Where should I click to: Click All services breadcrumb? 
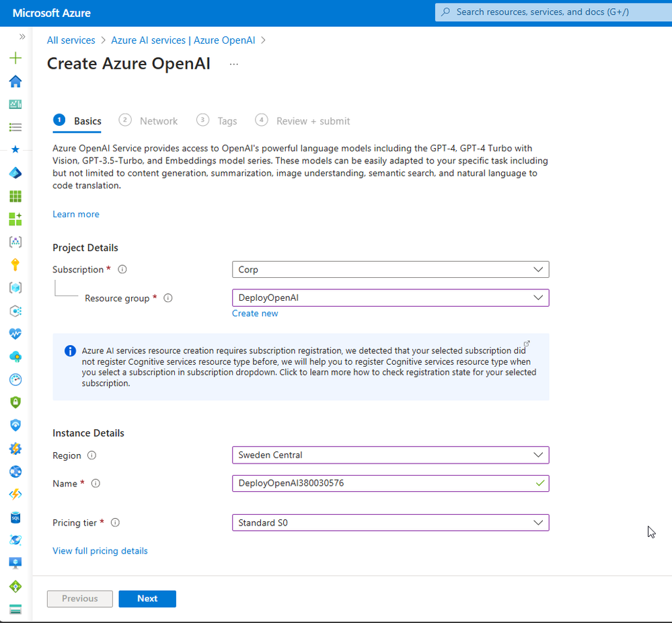pos(71,40)
